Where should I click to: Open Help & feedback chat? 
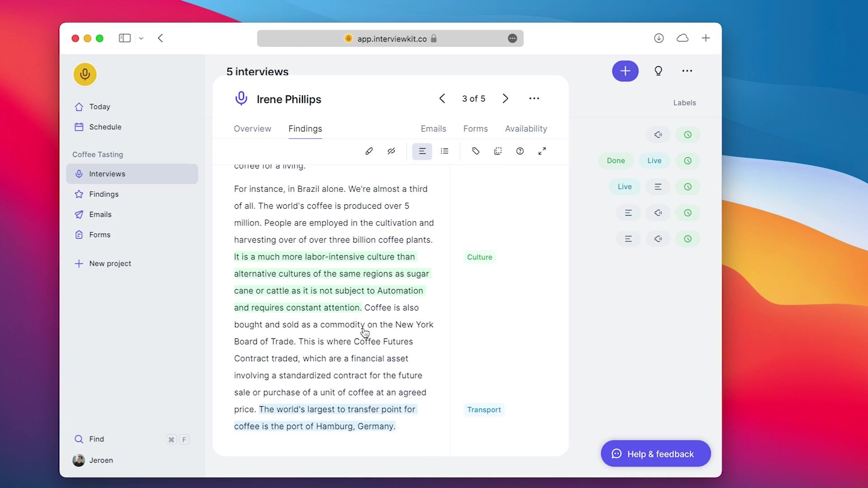pyautogui.click(x=656, y=454)
